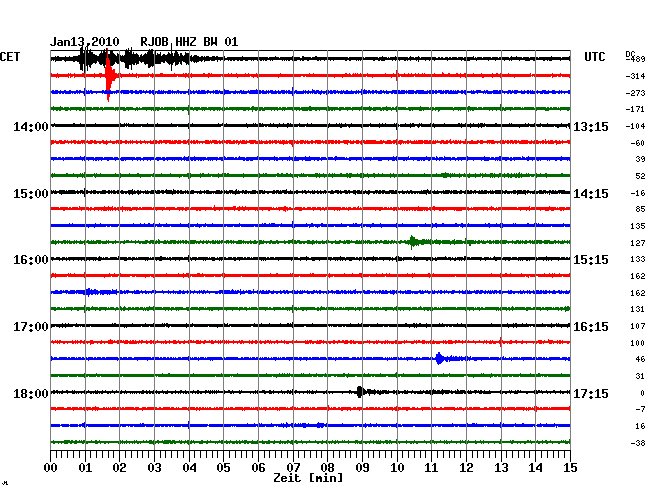Click the DC offset value 52
Image resolution: width=650 pixels, height=494 pixels.
coord(640,176)
